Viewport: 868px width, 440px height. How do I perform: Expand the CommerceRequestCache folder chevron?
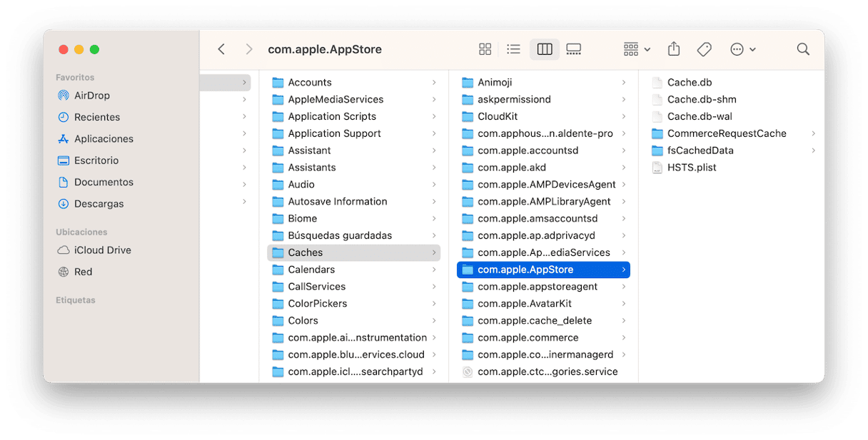pyautogui.click(x=814, y=133)
